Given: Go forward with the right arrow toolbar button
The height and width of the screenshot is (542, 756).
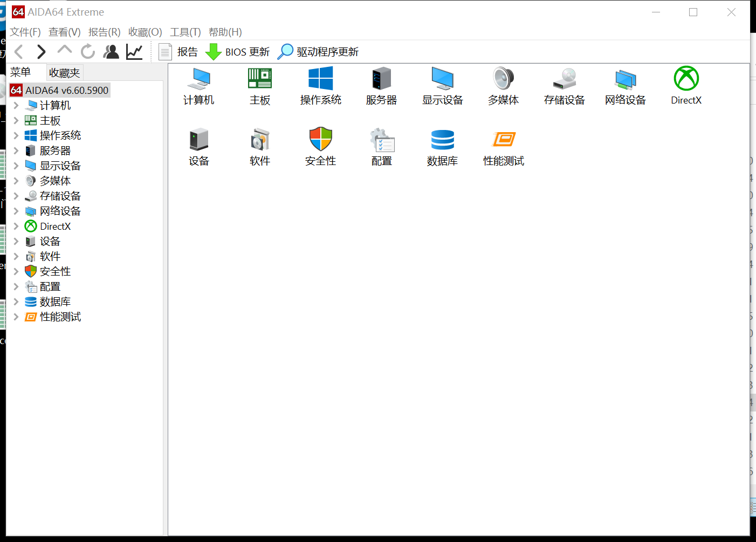Looking at the screenshot, I should click(42, 52).
